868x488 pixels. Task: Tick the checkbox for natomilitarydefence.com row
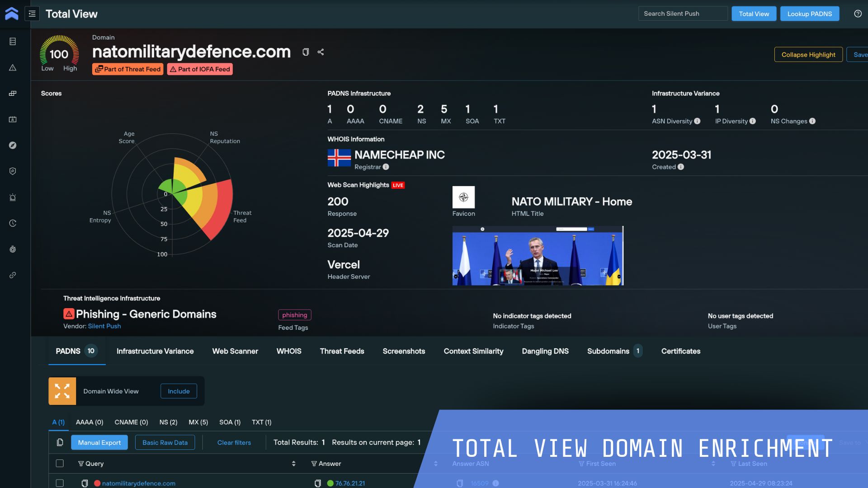60,483
